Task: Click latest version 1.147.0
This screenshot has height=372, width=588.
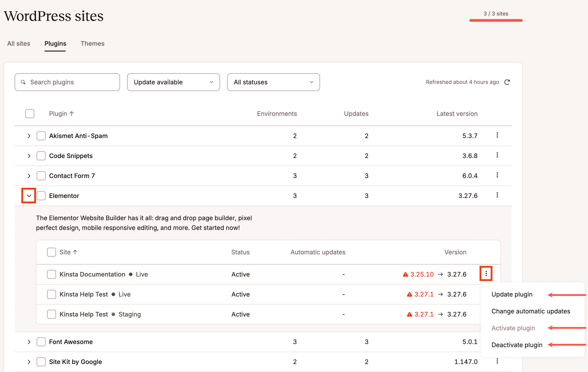Action: pos(466,362)
